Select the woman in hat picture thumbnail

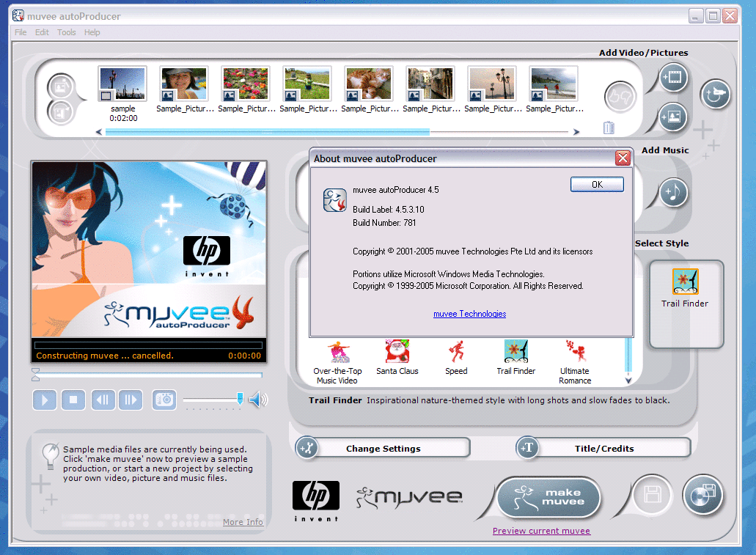[x=184, y=84]
